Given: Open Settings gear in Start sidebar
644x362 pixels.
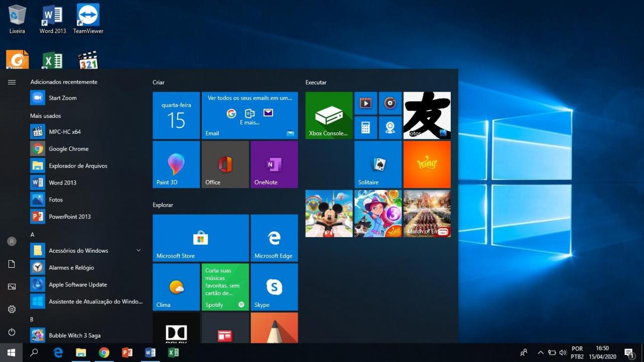Looking at the screenshot, I should [12, 309].
